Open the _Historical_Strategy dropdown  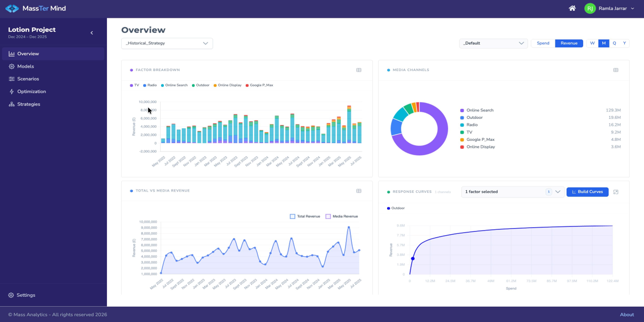pyautogui.click(x=167, y=43)
